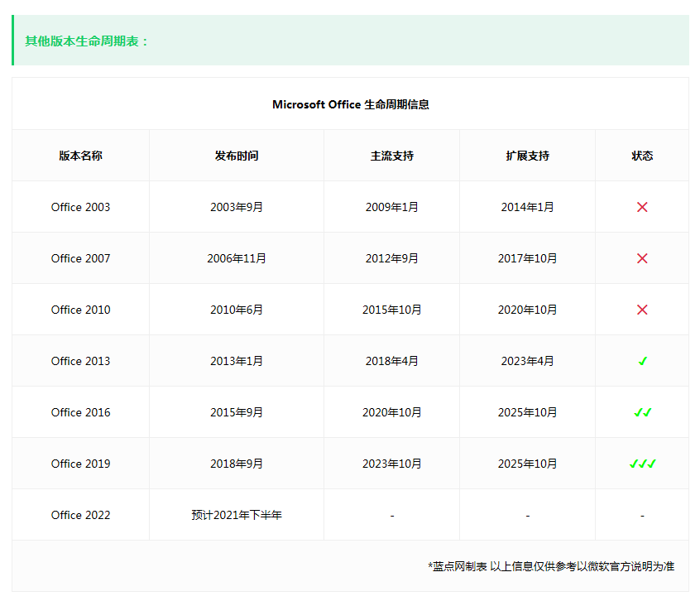Select the Office 2007 cell
The width and height of the screenshot is (700, 601).
[81, 258]
